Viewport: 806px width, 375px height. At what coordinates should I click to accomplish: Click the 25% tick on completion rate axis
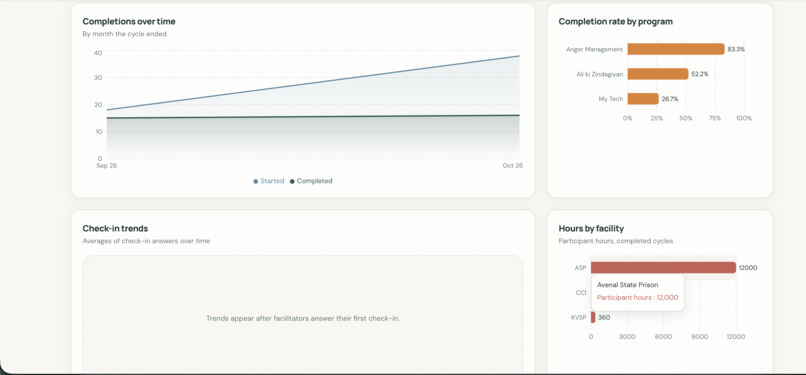(x=656, y=118)
